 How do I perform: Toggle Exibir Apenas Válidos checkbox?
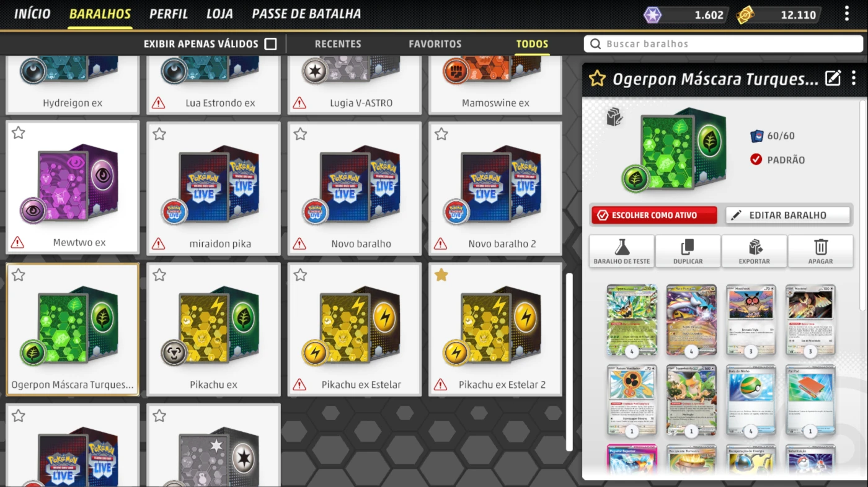[x=270, y=44]
